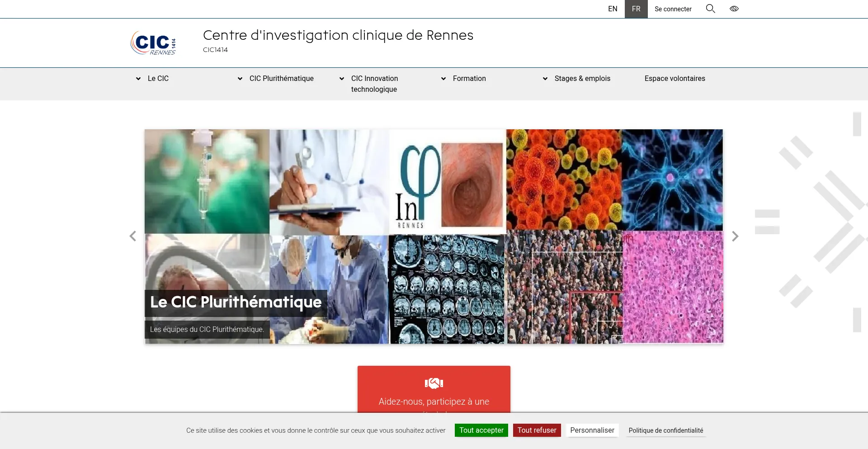The image size is (868, 449).
Task: Click the Le CIC Plurithématique slide
Action: pyautogui.click(x=236, y=302)
